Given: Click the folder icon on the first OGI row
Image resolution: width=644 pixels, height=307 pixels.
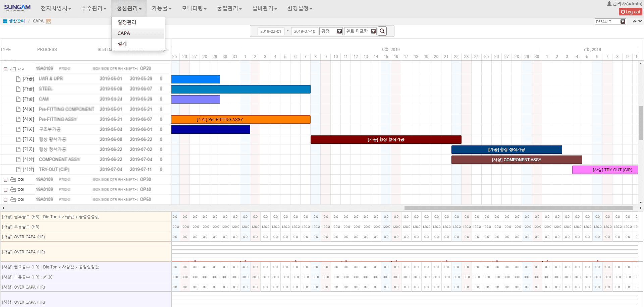Looking at the screenshot, I should coord(13,69).
